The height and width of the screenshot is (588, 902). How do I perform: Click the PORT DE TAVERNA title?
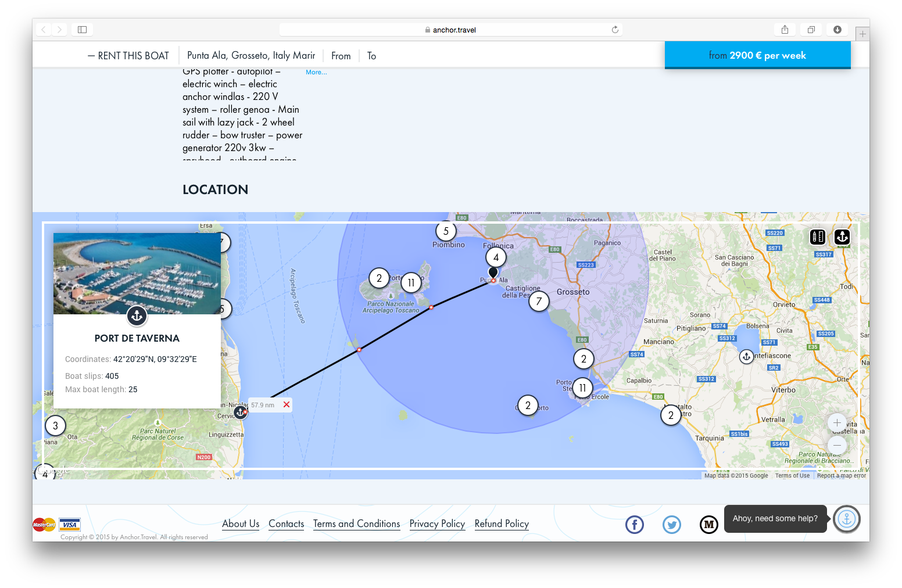point(137,338)
